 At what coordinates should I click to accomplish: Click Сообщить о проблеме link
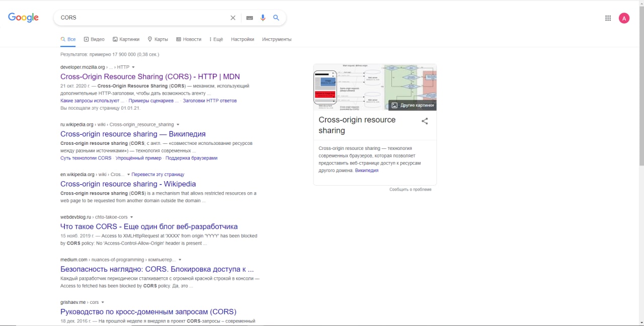410,190
